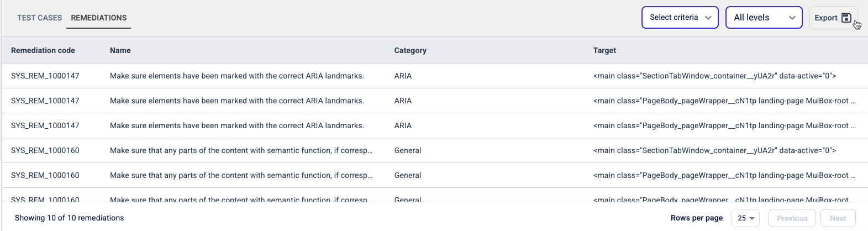Click the 'Rows per page' label
Screen dimensions: 868x231
pyautogui.click(x=697, y=218)
